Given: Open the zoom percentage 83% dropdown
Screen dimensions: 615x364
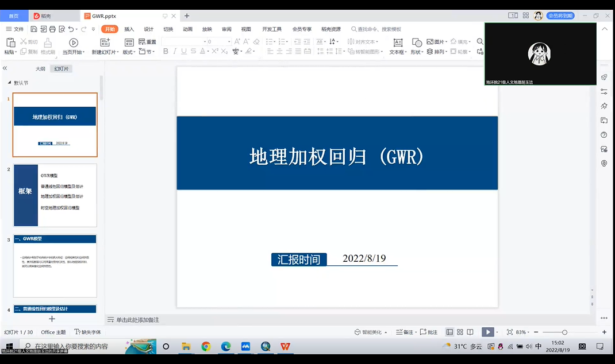Looking at the screenshot, I should 523,332.
